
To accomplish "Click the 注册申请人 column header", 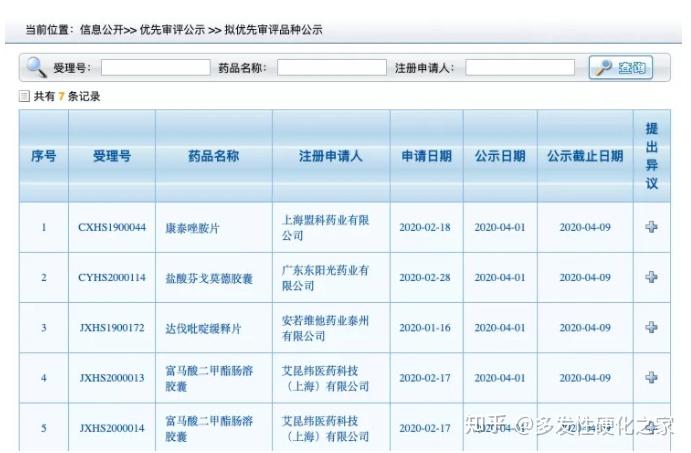I will 331,156.
